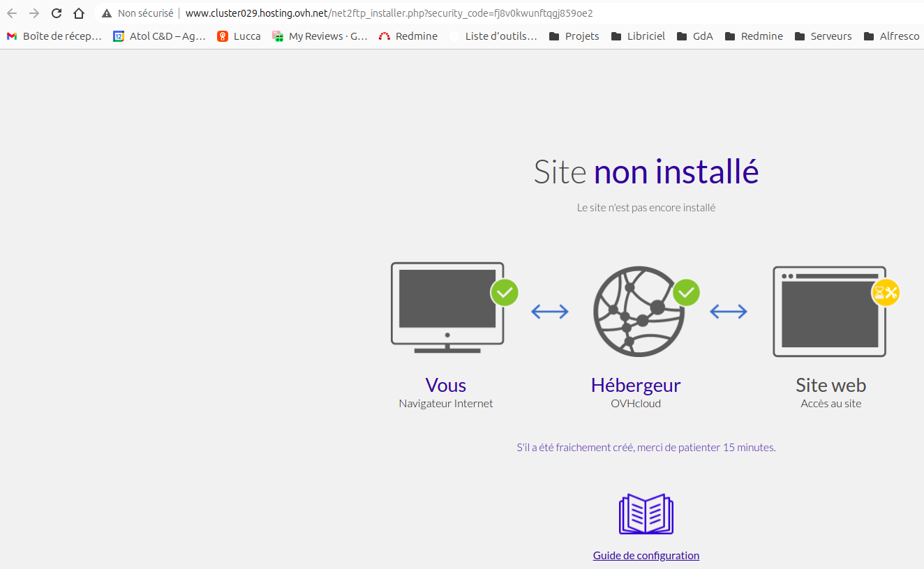This screenshot has height=569, width=924.
Task: Open the Guide de configuration link
Action: point(646,556)
